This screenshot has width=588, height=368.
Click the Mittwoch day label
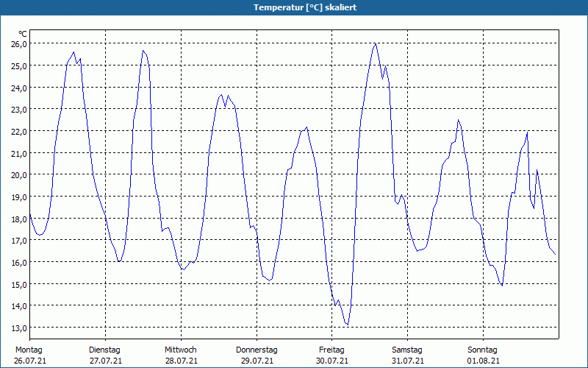[x=180, y=350]
